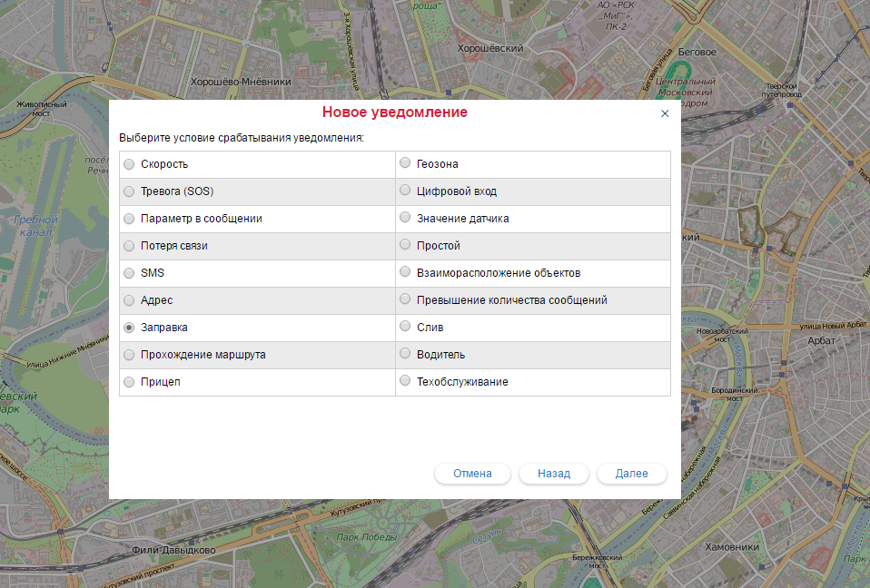This screenshot has height=588, width=870.
Task: Choose the Слив trigger
Action: tap(404, 328)
